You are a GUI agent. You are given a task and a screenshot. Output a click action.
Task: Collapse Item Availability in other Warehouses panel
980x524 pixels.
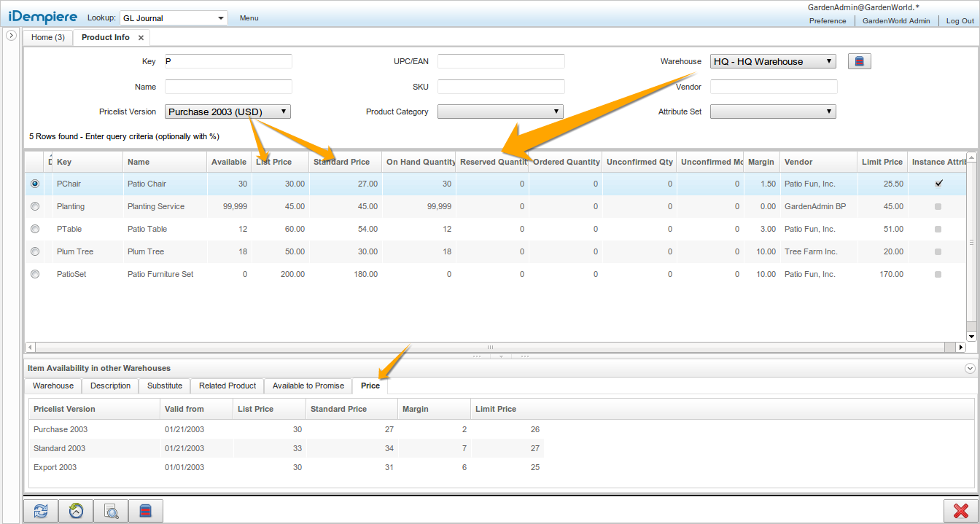(969, 369)
